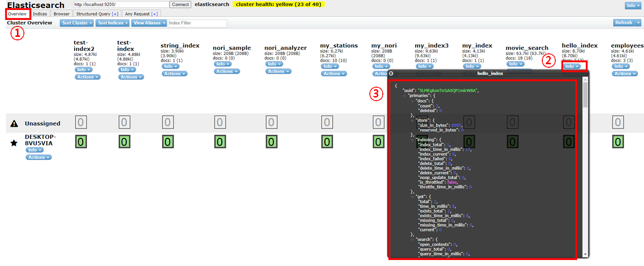Close the hello_index info popup

[391, 73]
